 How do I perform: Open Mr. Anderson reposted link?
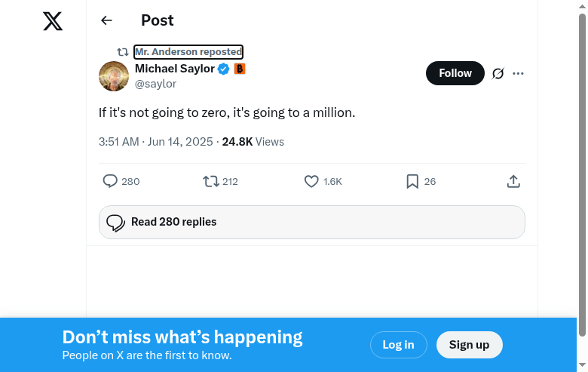[188, 52]
